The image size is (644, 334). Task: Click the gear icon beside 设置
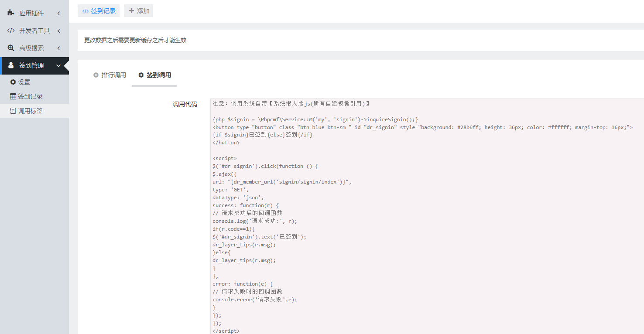(13, 82)
